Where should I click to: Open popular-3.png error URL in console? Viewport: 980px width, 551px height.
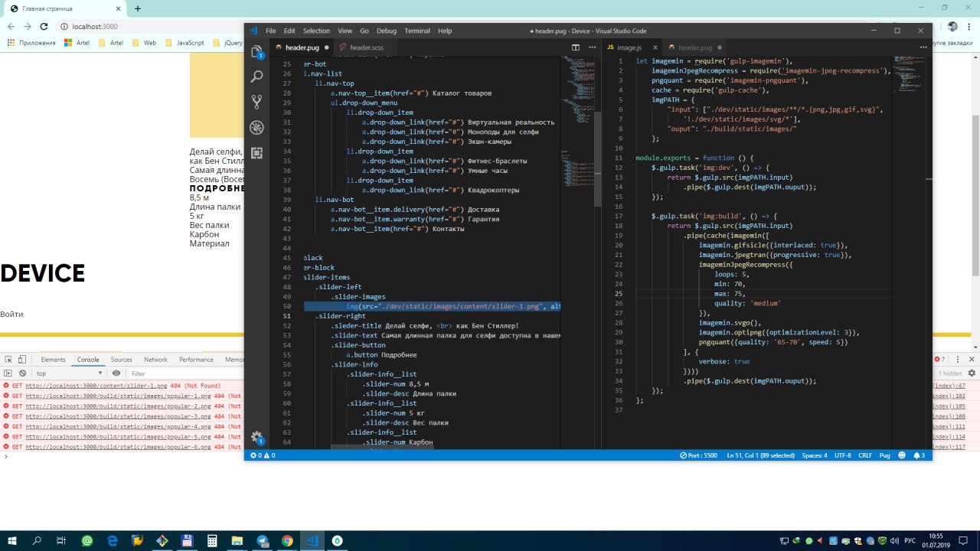click(x=118, y=416)
